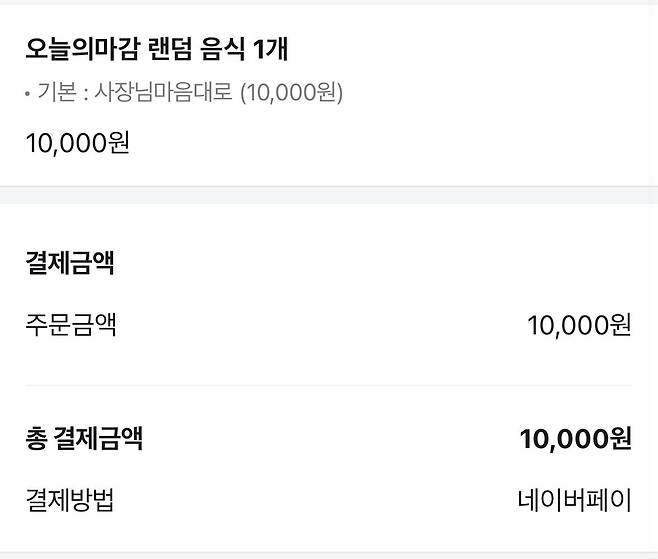Viewport: 658px width, 559px height.
Task: Select the 주문금액 label
Action: click(70, 324)
